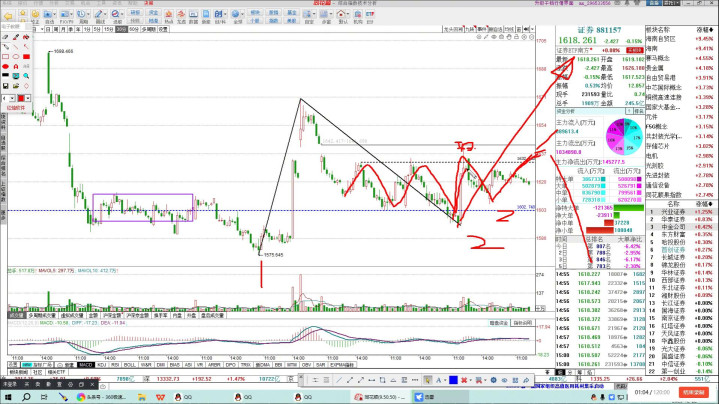The image size is (719, 404).
Task: Open WPS Office from taskbar
Action: 160,397
